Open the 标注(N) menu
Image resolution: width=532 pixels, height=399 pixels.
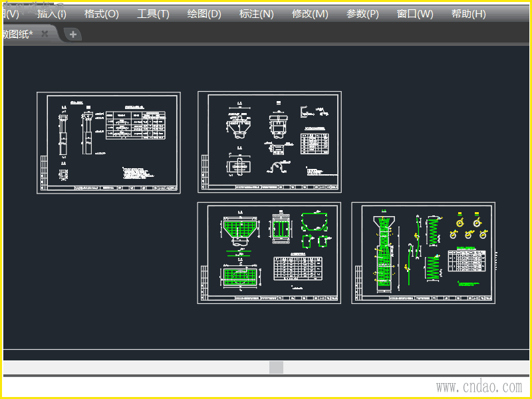tap(257, 14)
